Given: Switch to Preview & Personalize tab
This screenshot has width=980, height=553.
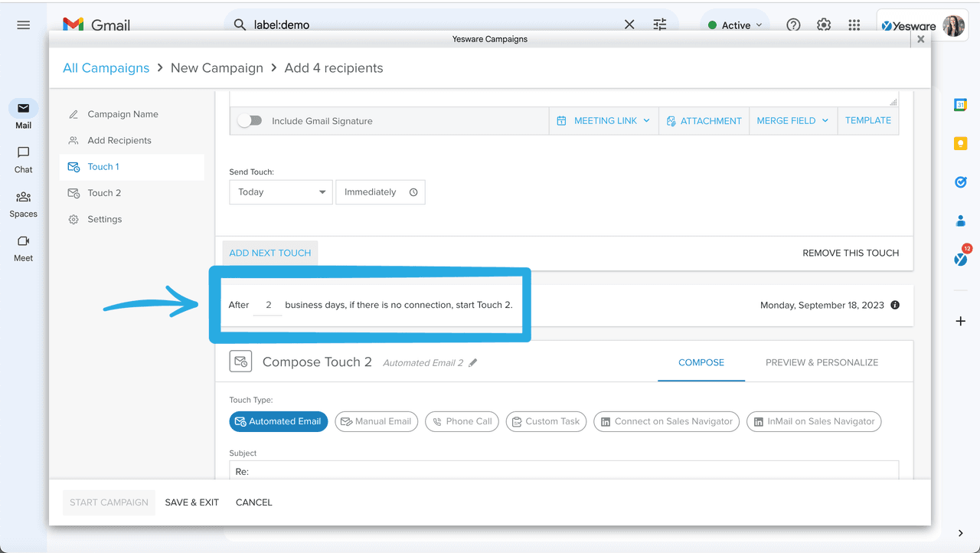Looking at the screenshot, I should tap(822, 362).
